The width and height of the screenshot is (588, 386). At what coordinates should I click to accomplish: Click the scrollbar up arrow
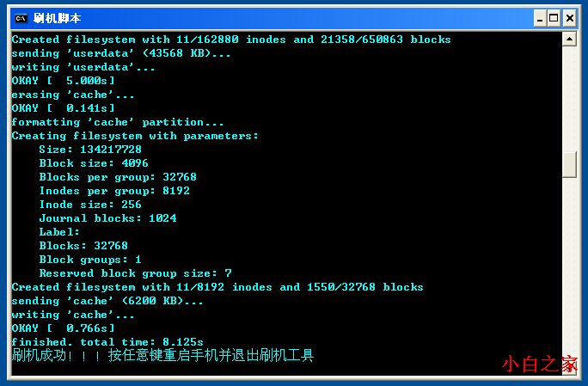[x=569, y=39]
